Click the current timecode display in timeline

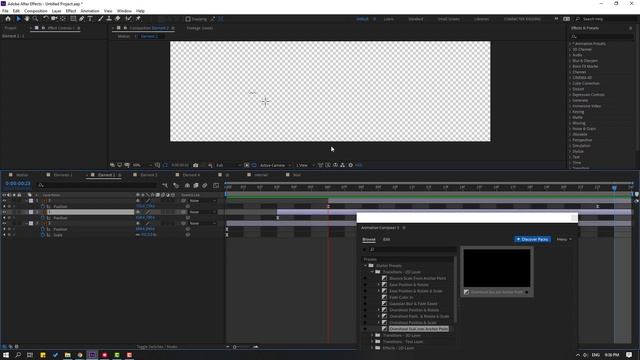click(18, 184)
